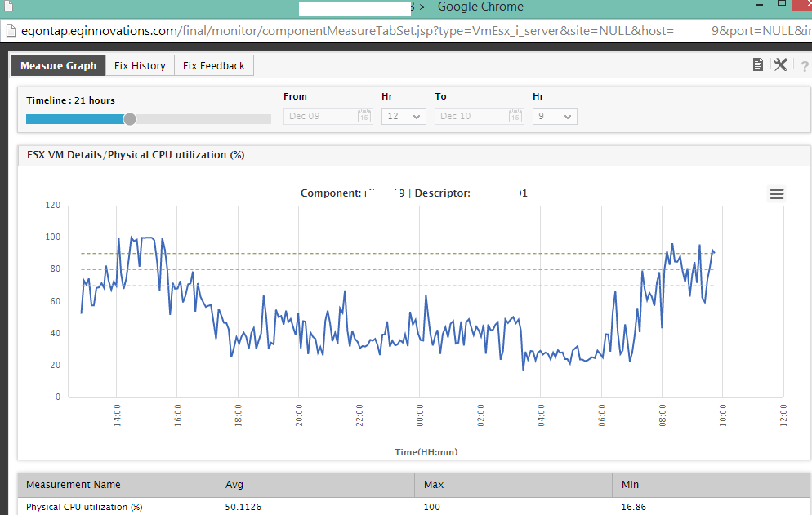Click the crossed wrench and screwdriver tools icon
812x515 pixels.
click(780, 64)
